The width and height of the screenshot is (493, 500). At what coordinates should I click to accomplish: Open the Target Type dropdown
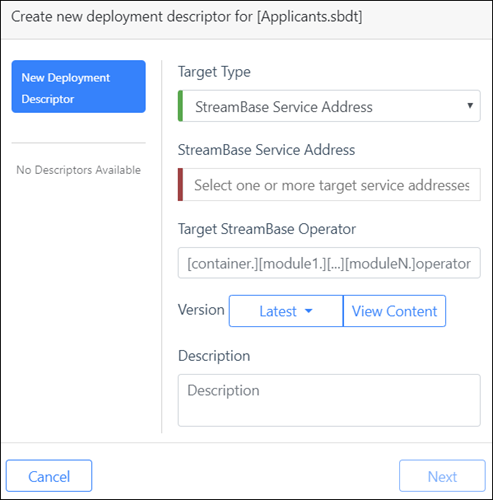(329, 106)
